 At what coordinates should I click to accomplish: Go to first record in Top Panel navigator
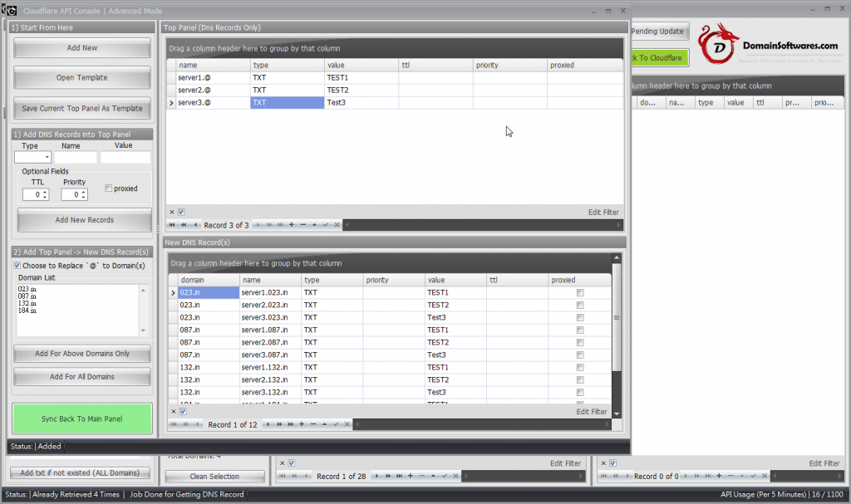point(172,225)
